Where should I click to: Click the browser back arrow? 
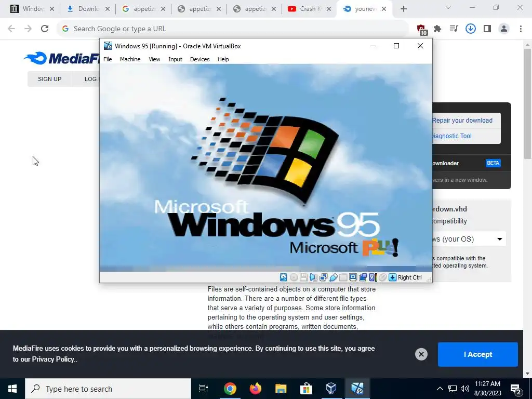point(11,29)
